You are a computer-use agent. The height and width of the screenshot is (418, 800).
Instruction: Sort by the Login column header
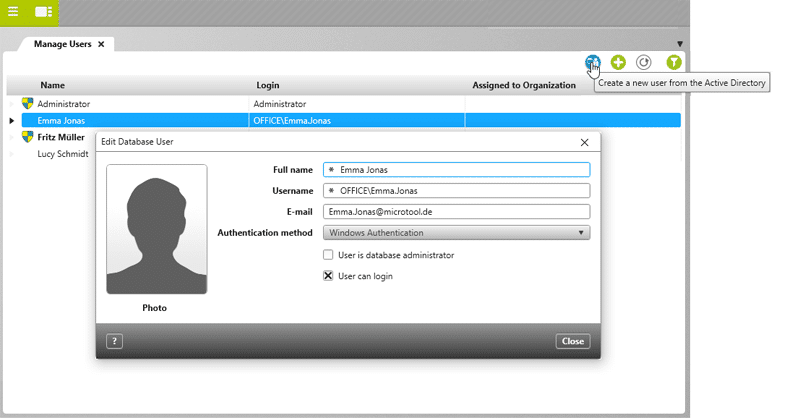268,85
